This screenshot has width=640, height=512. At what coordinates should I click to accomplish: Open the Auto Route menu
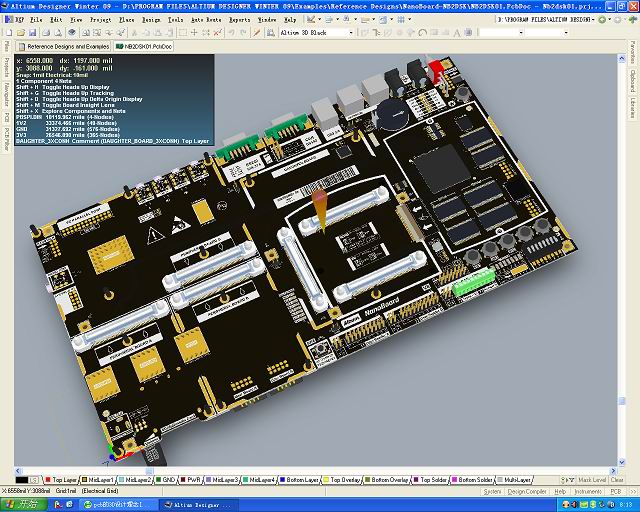click(206, 20)
